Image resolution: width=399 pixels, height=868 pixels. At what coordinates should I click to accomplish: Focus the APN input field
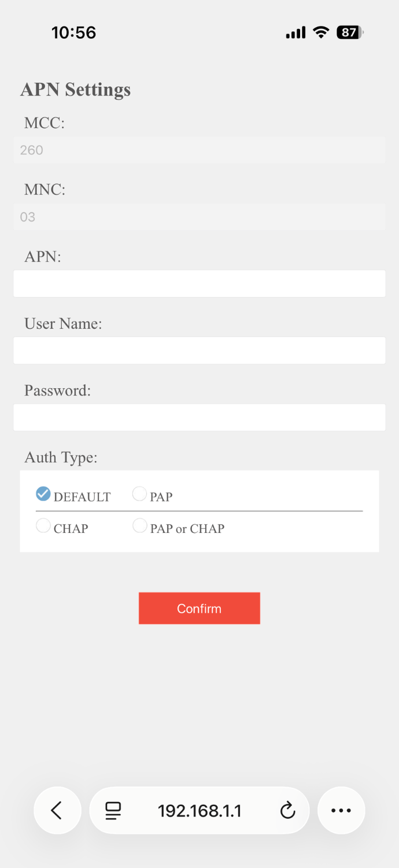(199, 284)
